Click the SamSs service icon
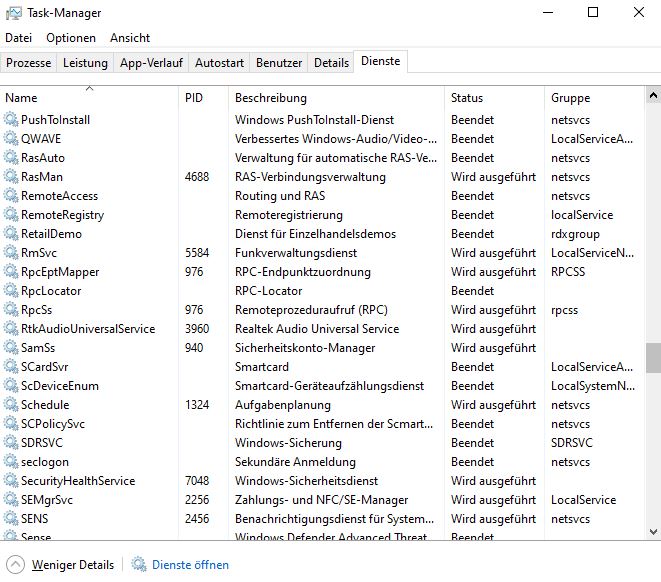Viewport: 661px width, 582px height. (x=11, y=347)
